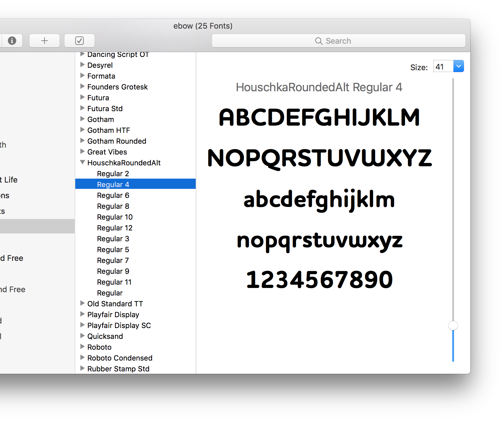Adjust the preview size slider knob

tap(453, 326)
